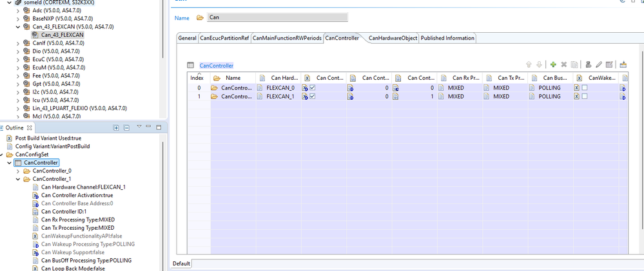Click FLEXCAN_1 cell in table row 1
Image resolution: width=644 pixels, height=271 pixels.
click(278, 97)
